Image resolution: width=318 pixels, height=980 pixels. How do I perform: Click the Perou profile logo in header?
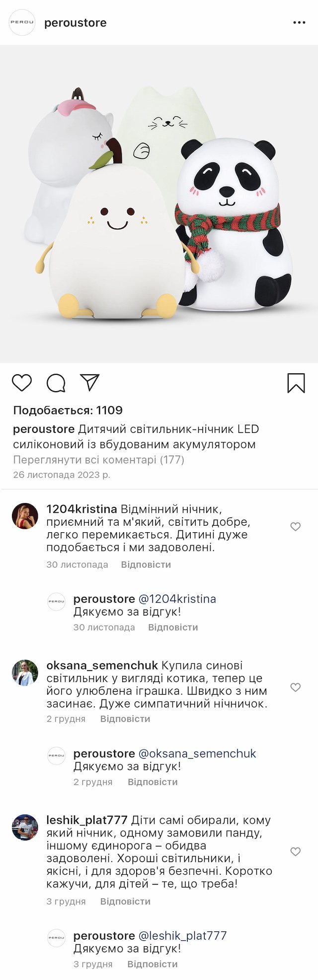click(x=22, y=22)
